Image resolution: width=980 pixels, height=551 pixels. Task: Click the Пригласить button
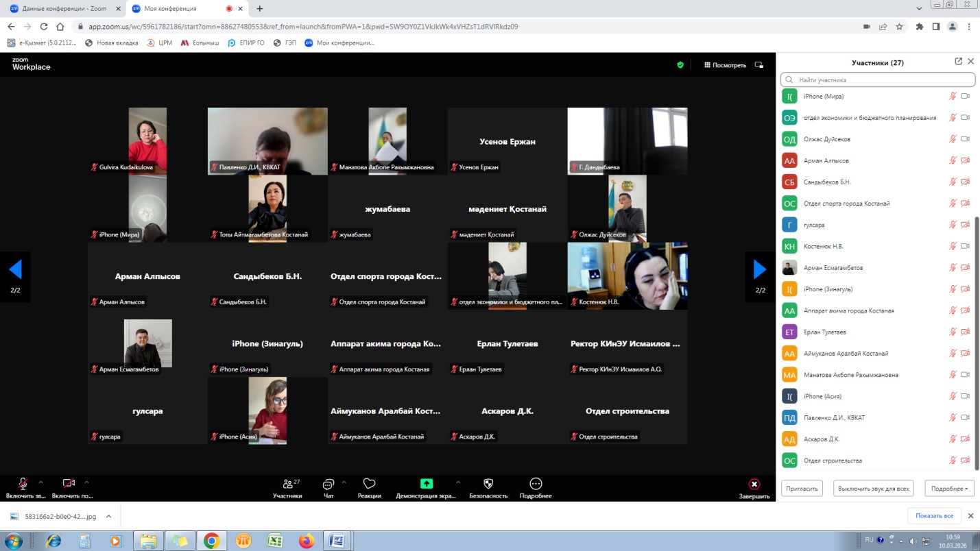(x=802, y=489)
